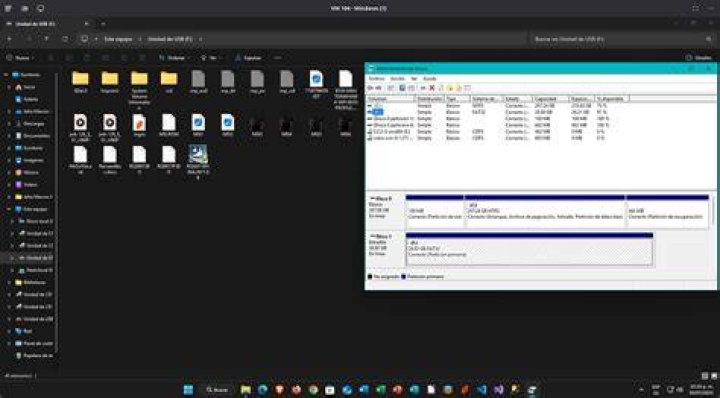
Task: Click the Up one level arrow in Explorer
Action: point(46,39)
